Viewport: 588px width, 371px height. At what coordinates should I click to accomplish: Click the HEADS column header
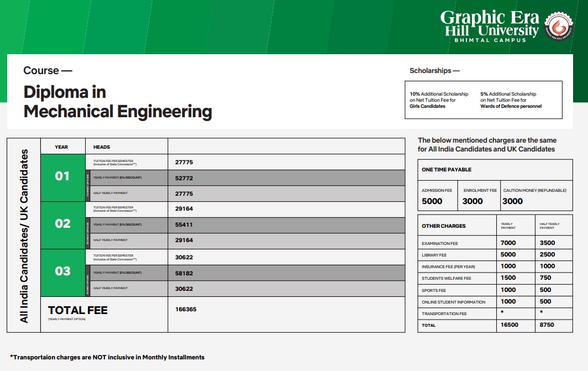pyautogui.click(x=102, y=147)
